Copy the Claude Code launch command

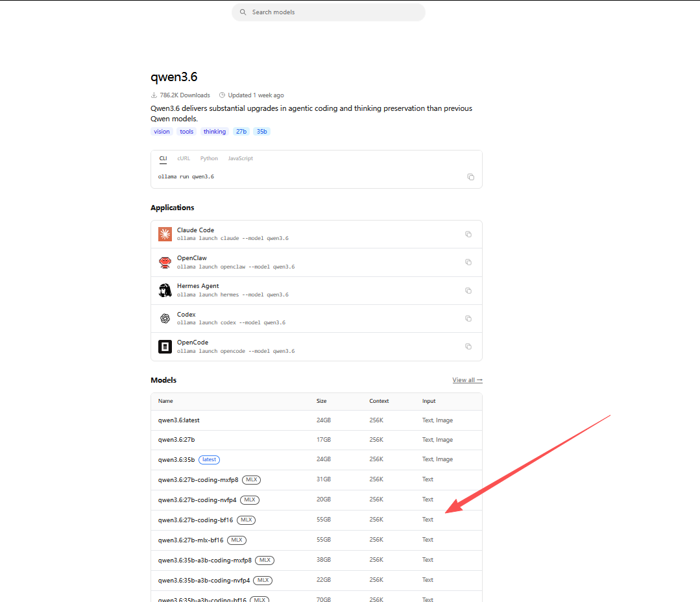(468, 234)
